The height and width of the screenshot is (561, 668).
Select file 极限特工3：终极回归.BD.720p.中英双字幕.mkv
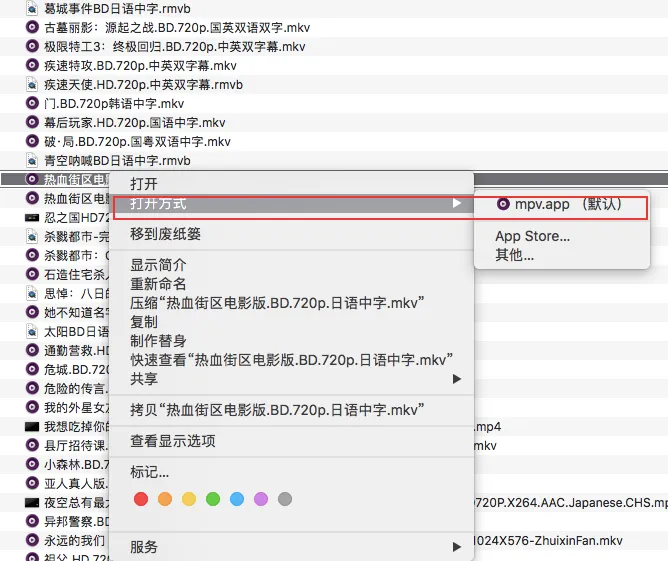(175, 46)
